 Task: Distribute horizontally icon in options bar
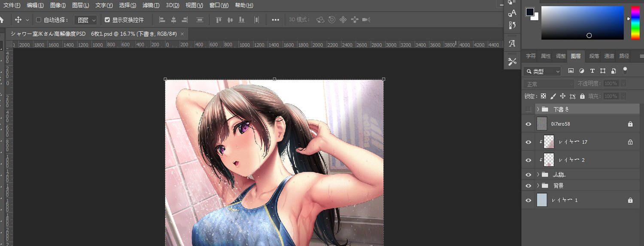pyautogui.click(x=257, y=20)
